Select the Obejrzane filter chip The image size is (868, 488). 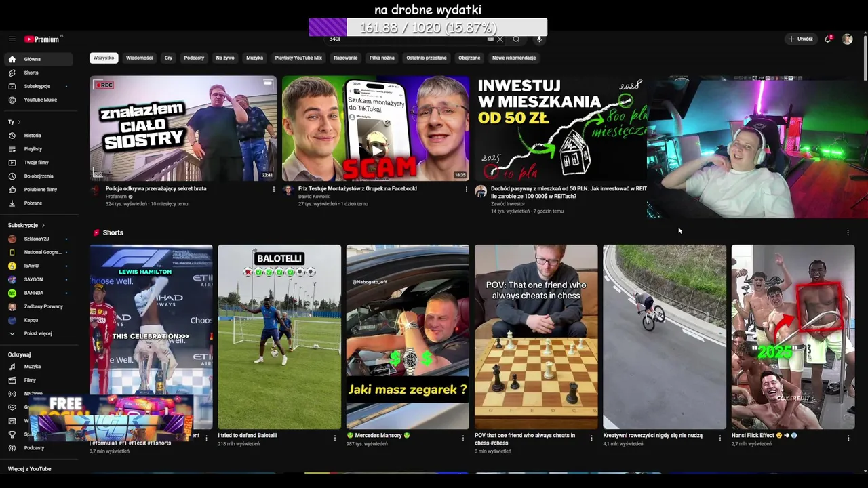click(469, 58)
